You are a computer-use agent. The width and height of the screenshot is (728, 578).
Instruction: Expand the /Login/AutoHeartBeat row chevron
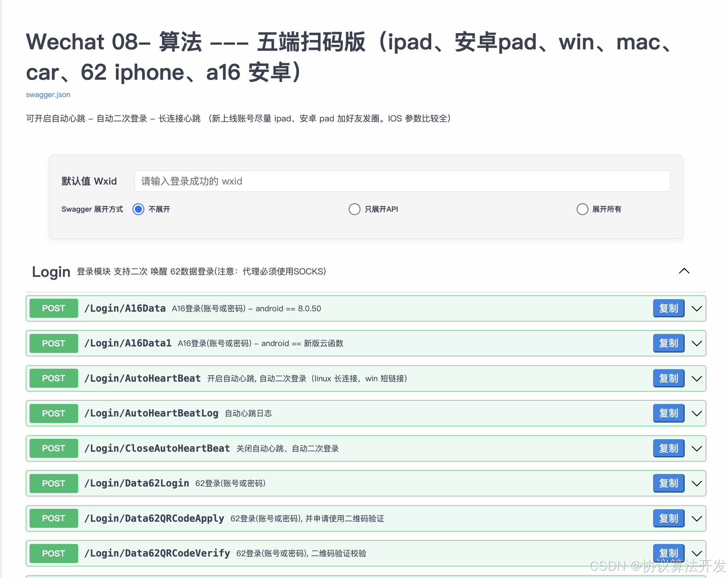[696, 379]
